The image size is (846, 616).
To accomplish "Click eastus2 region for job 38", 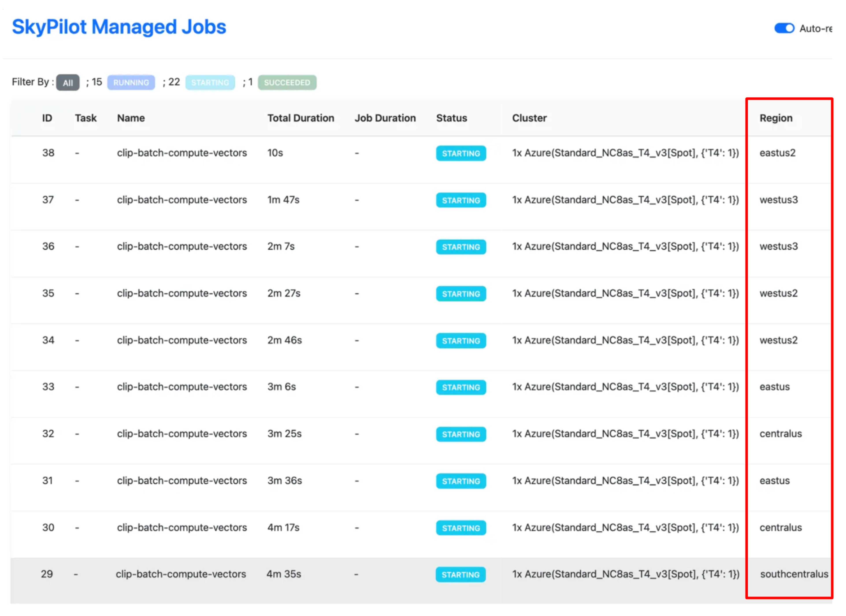I will tap(777, 153).
